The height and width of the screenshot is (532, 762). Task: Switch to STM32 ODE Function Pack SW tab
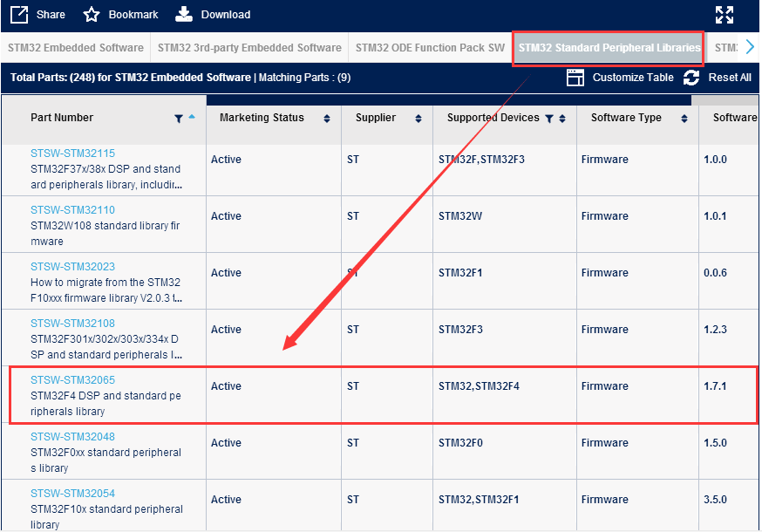pos(430,48)
